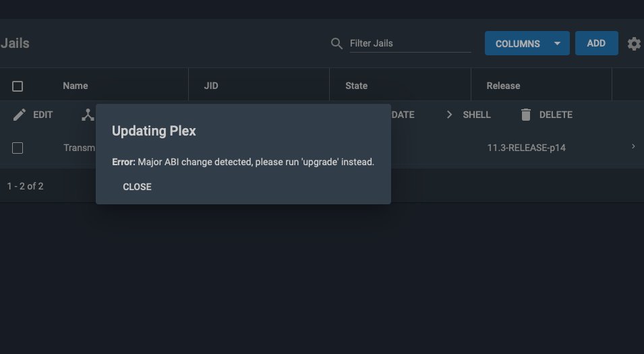644x354 pixels.
Task: Click the EDIT pencil icon
Action: 20,115
